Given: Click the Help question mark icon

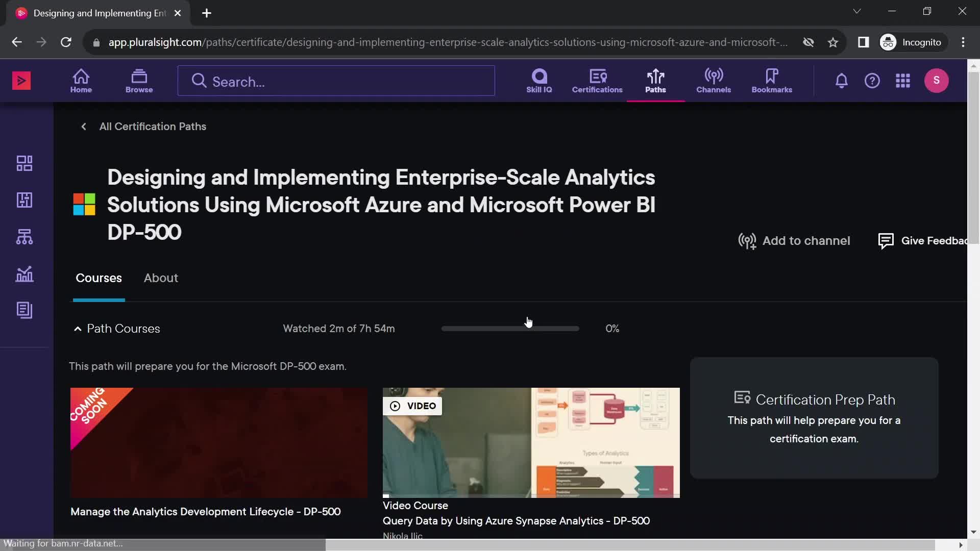Looking at the screenshot, I should pos(872,81).
